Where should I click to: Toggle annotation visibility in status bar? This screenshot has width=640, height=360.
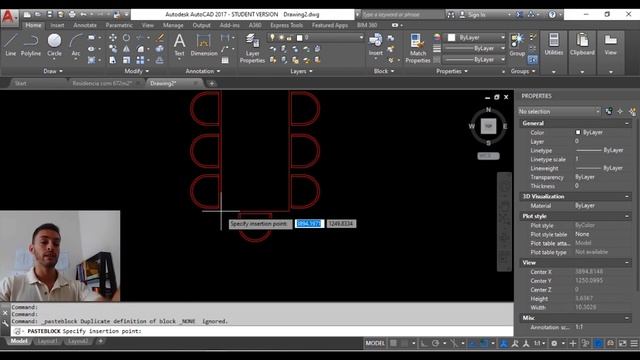coord(504,343)
